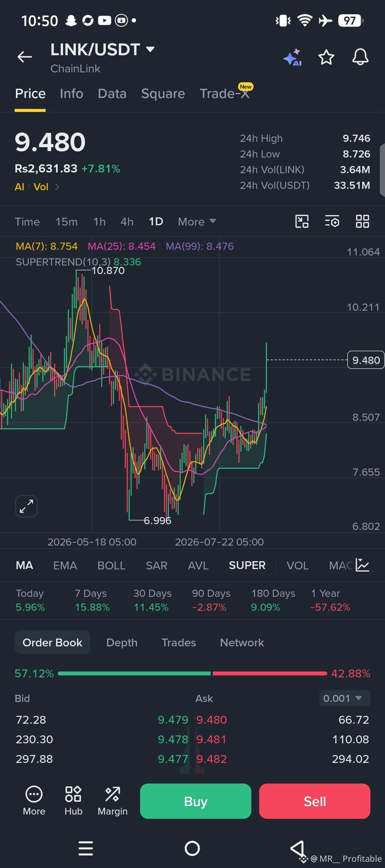
Task: Enable the VOL sub-indicator
Action: pyautogui.click(x=298, y=565)
